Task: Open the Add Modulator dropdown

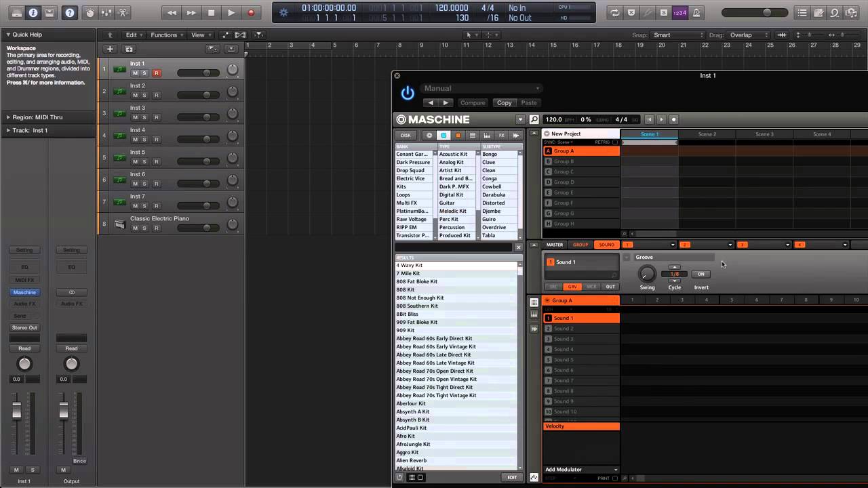Action: (x=582, y=469)
